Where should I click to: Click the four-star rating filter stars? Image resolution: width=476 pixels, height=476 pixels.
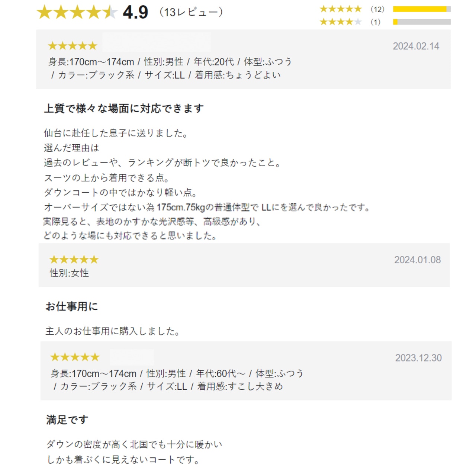[341, 22]
